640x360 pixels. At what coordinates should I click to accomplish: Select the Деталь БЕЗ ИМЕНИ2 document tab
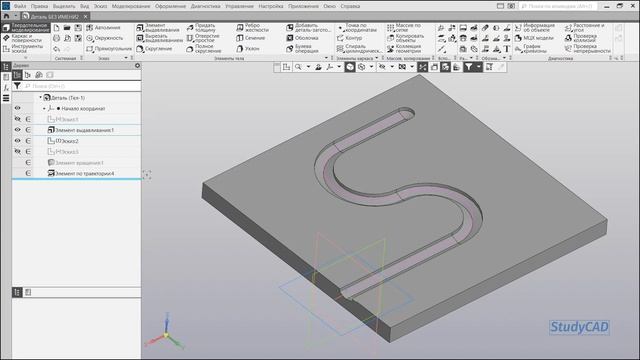point(55,16)
